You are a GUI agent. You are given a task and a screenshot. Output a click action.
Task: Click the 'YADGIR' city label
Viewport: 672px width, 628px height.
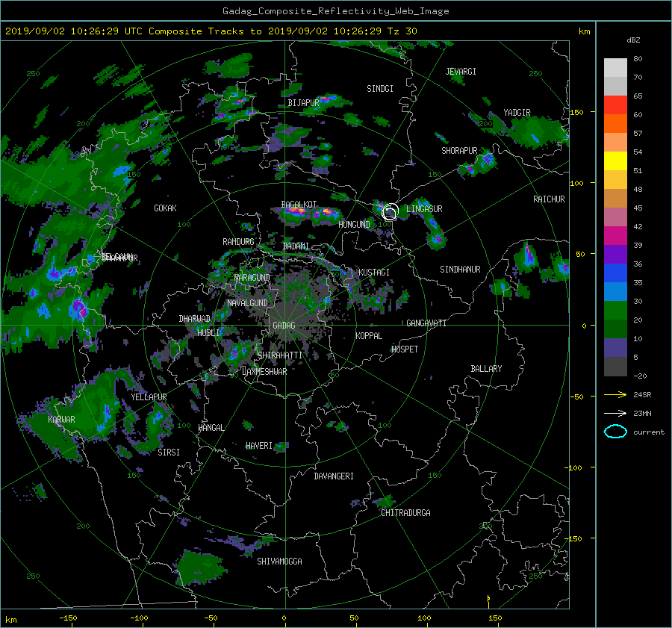(517, 113)
